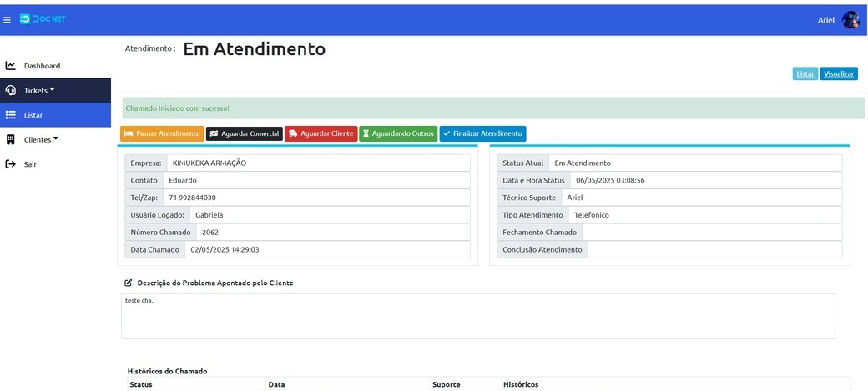868x391 pixels.
Task: Click the Empresa field KIMUKEKA ARMAÇÃO
Action: 318,163
